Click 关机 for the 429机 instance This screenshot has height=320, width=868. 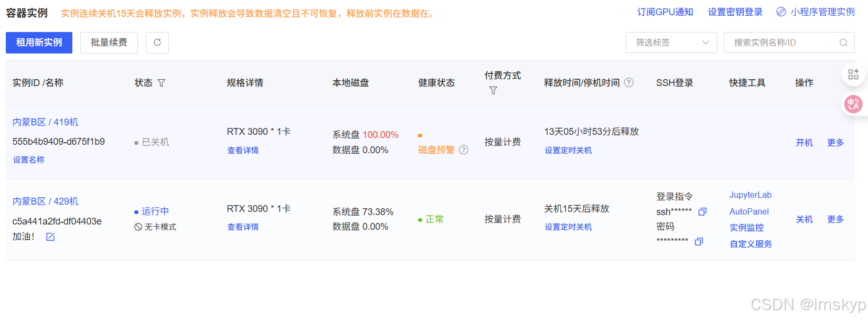point(804,219)
